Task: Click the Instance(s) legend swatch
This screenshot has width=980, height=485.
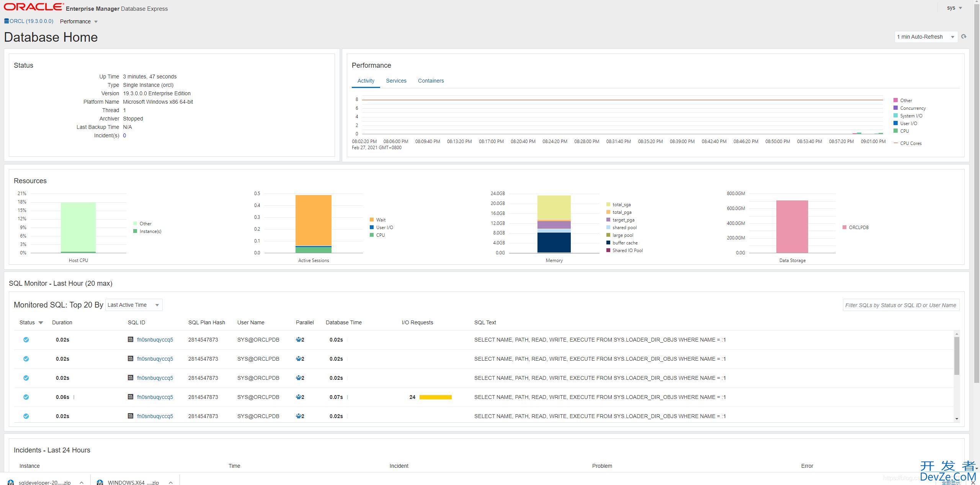Action: coord(135,231)
